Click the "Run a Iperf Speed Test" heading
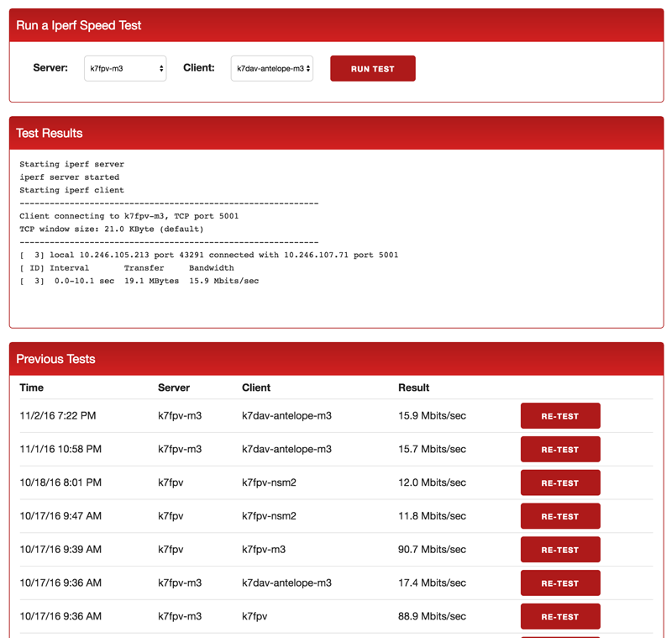 [78, 25]
